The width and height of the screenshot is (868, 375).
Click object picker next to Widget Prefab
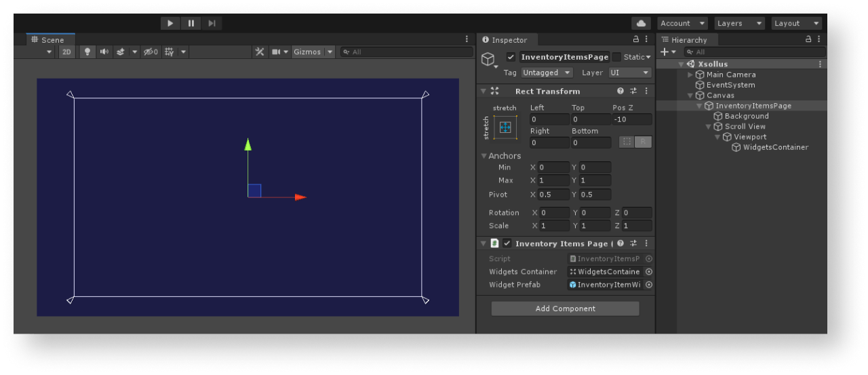click(x=649, y=285)
